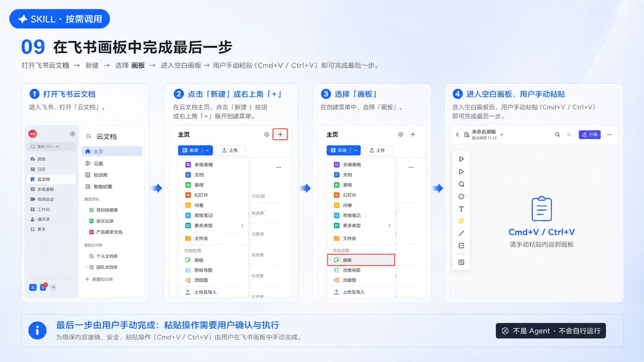Select the blue pointer tool in whiteboard toolbar
644x362 pixels.
coord(461,159)
